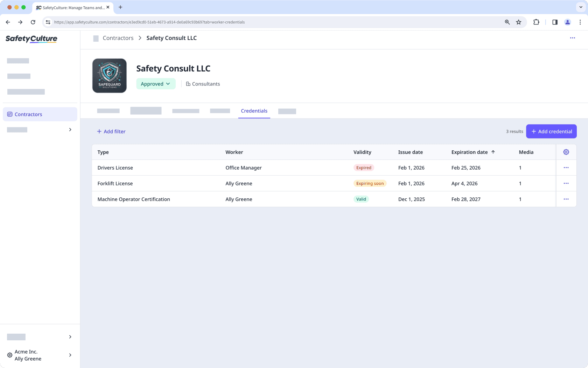The width and height of the screenshot is (588, 368).
Task: Open the browser side panel icon
Action: click(554, 22)
